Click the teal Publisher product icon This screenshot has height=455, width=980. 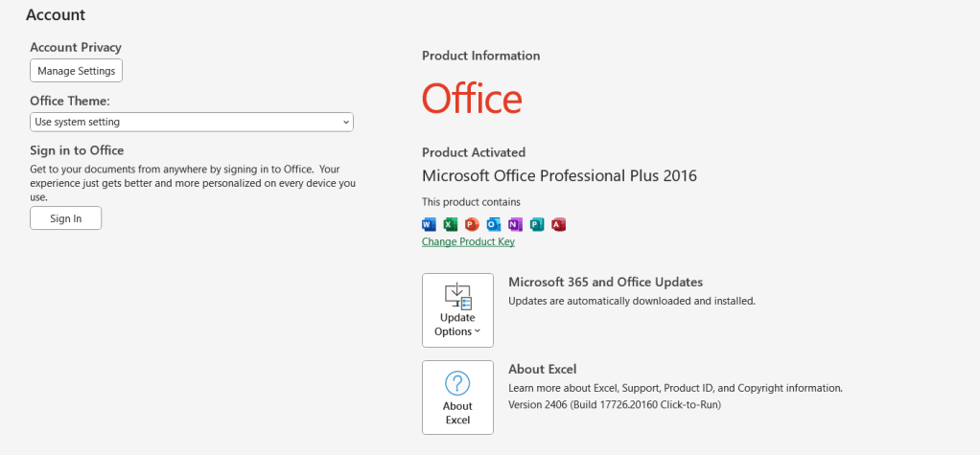tap(537, 224)
